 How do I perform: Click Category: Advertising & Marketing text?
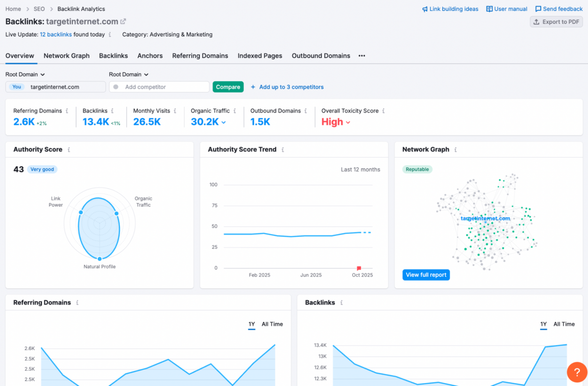(x=167, y=35)
